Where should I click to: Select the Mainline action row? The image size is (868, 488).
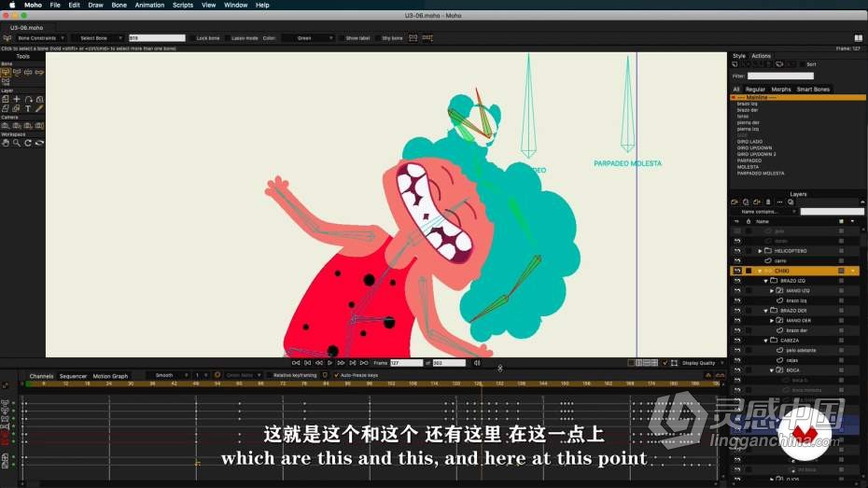click(x=798, y=97)
